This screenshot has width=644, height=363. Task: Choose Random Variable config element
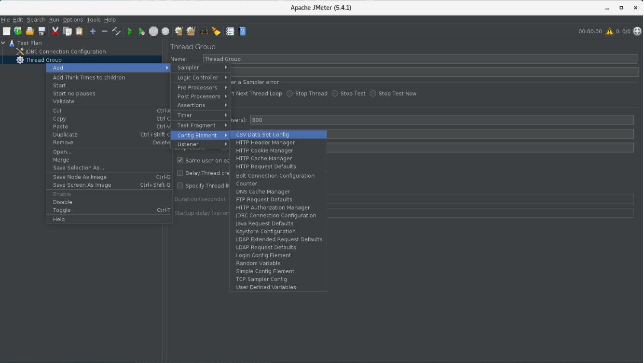pos(278,264)
